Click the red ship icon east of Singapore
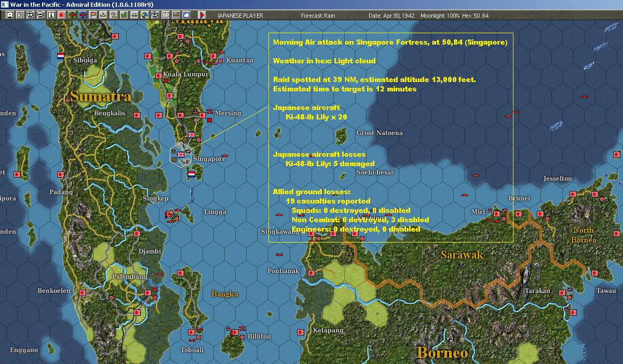The image size is (623, 364). (x=225, y=155)
